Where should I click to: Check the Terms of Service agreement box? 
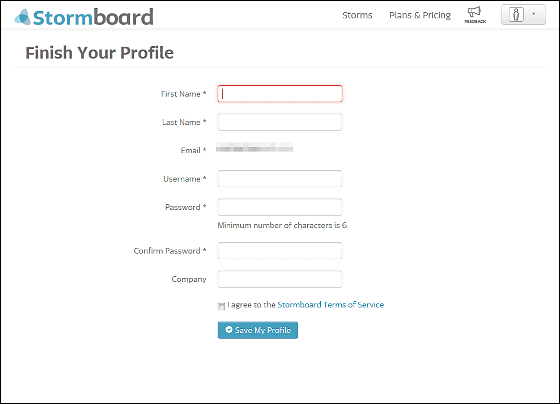pos(221,306)
